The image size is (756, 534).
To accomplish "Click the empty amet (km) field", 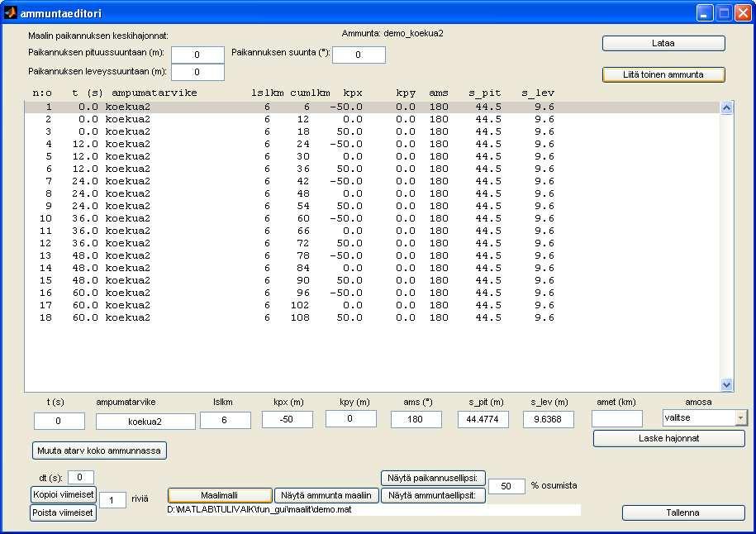I will coord(616,419).
